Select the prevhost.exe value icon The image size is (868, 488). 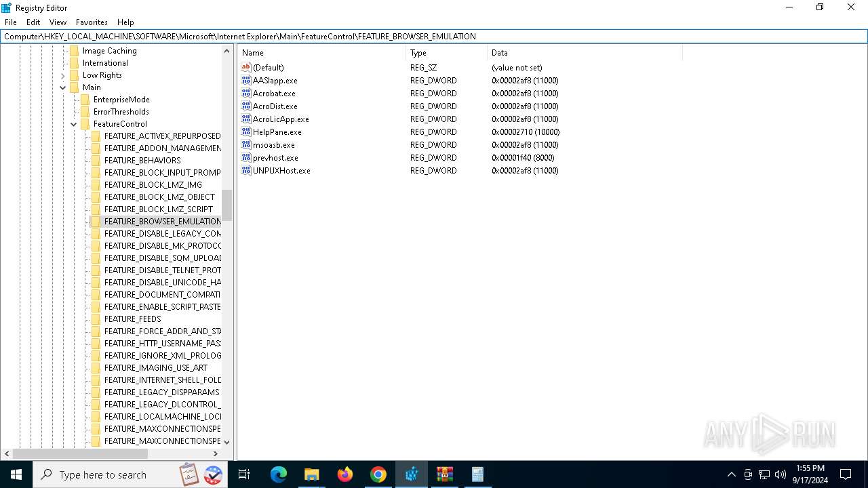point(246,157)
